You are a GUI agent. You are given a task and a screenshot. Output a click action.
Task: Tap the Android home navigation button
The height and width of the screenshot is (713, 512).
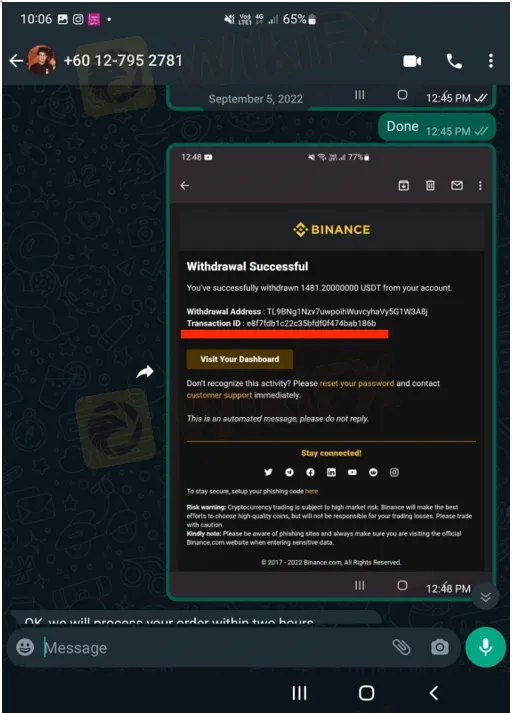click(366, 693)
